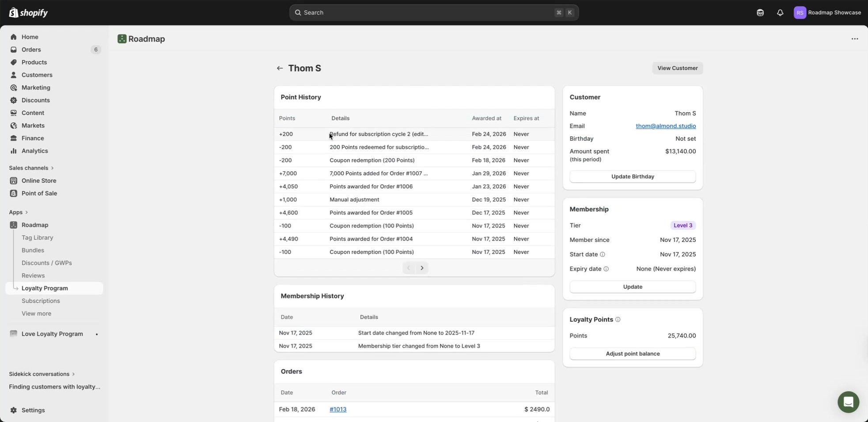This screenshot has height=422, width=868.
Task: Click the info icon beside Expiry date
Action: [606, 269]
